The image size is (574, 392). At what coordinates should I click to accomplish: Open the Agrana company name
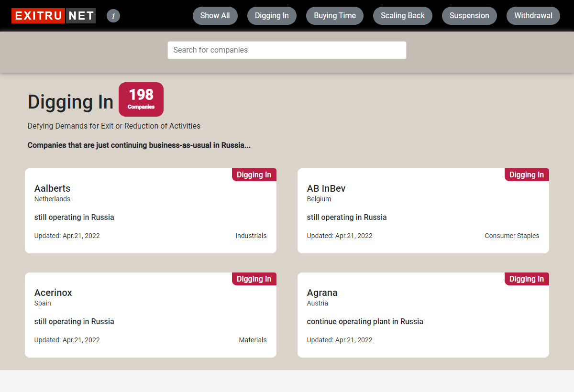tap(322, 293)
